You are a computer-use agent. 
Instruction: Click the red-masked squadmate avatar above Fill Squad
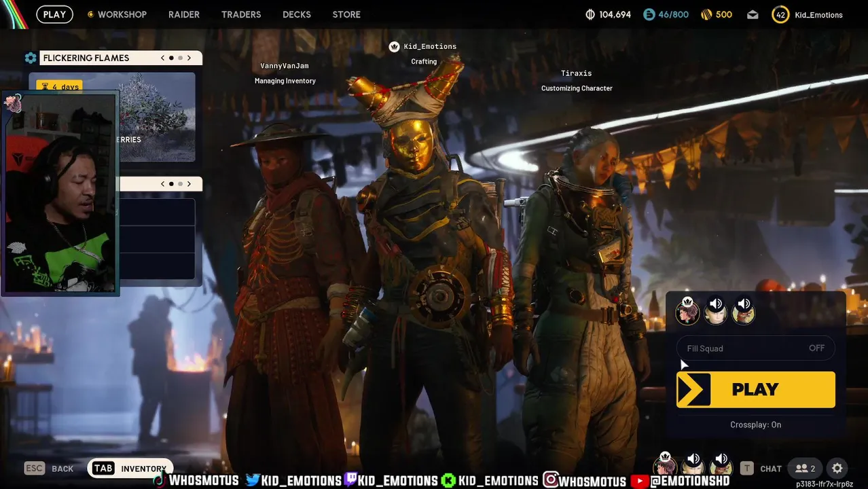(744, 313)
